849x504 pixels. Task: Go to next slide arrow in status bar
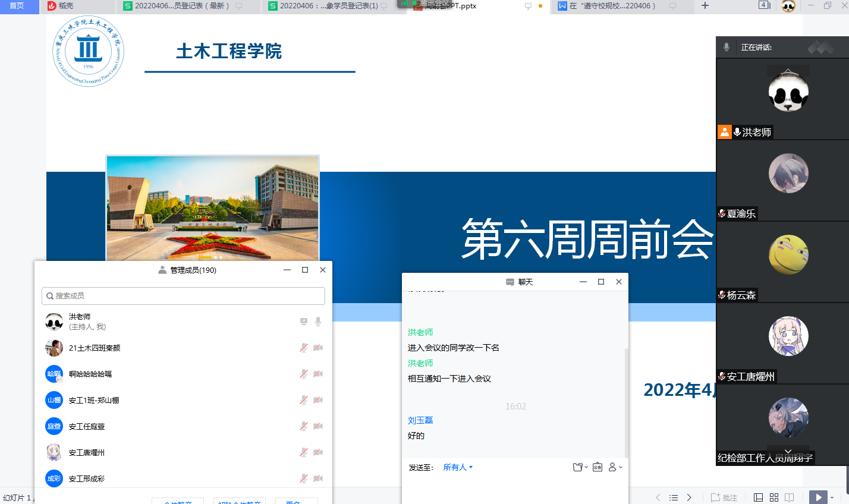pos(689,497)
